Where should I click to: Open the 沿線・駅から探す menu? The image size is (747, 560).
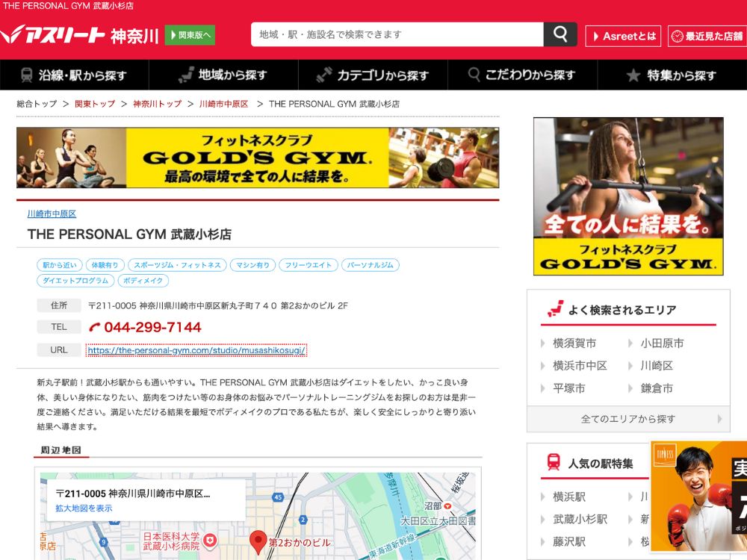click(x=74, y=75)
